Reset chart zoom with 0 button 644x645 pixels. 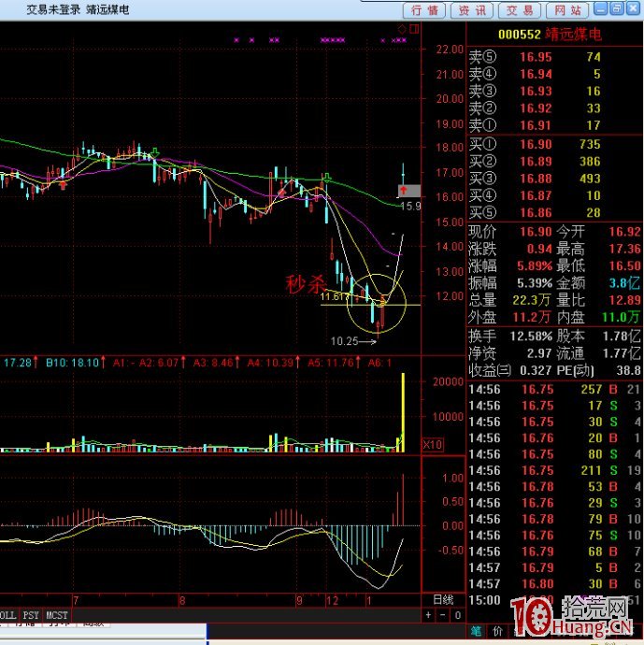[457, 615]
